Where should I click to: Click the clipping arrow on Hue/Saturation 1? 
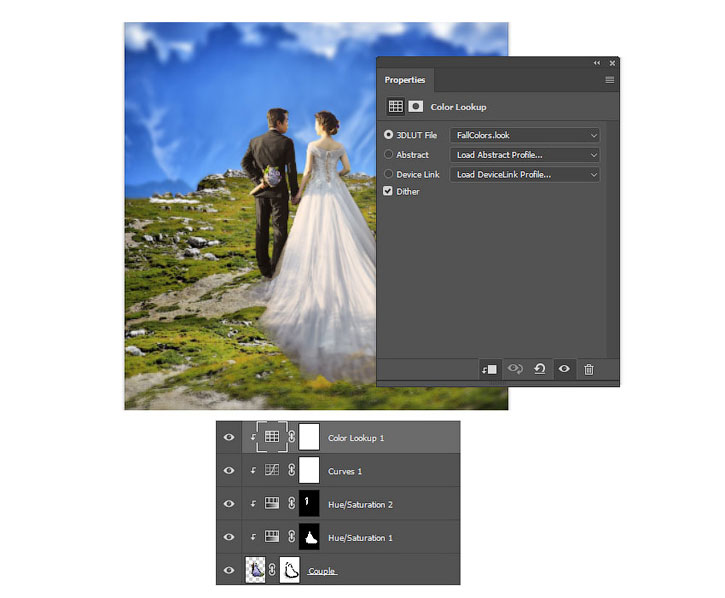[253, 537]
